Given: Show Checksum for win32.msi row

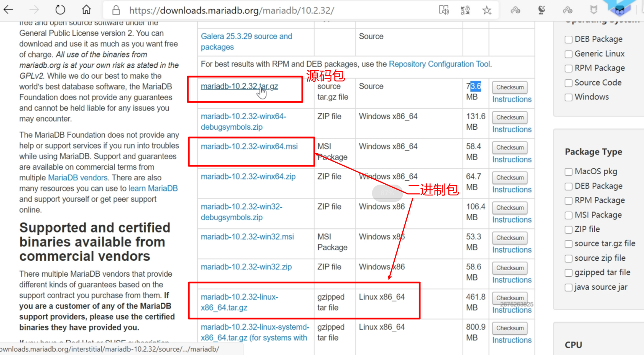Looking at the screenshot, I should [510, 238].
